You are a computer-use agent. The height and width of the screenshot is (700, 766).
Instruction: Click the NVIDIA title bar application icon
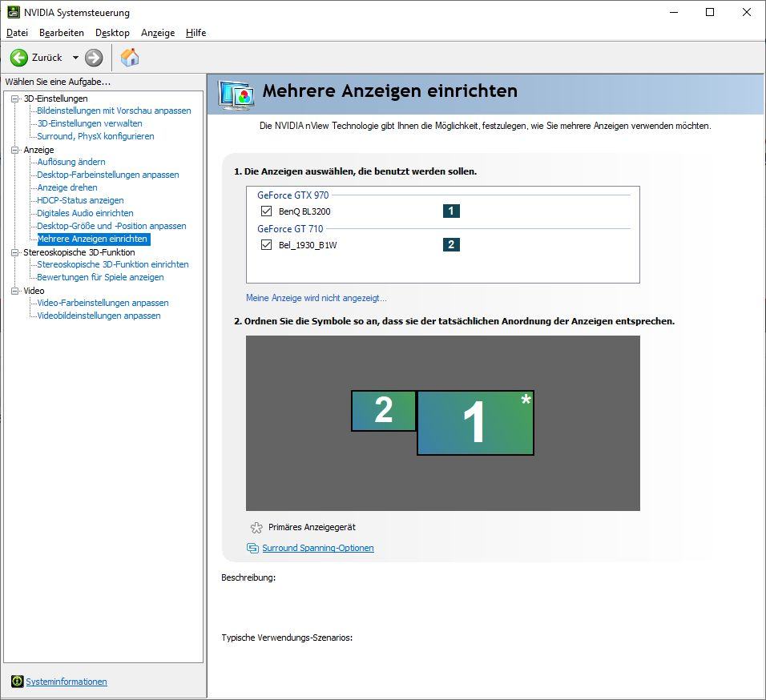pos(14,12)
